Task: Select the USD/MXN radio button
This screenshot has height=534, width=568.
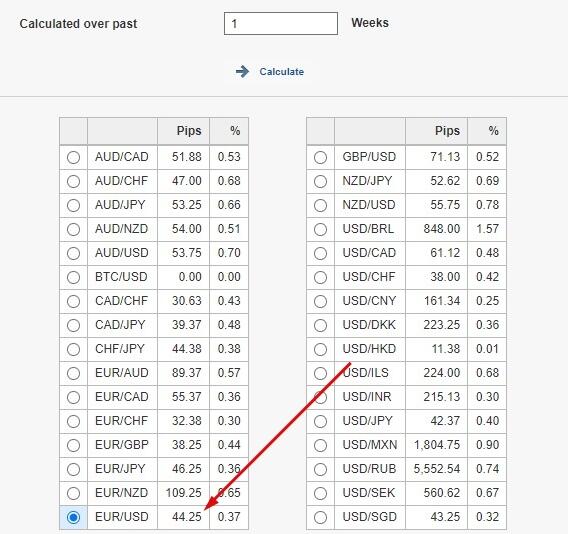Action: [x=320, y=445]
